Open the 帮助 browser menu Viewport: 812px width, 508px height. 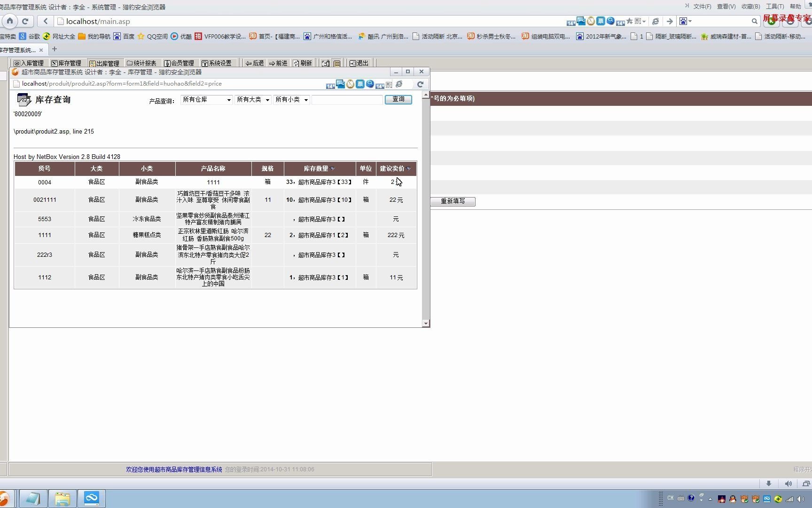(796, 7)
